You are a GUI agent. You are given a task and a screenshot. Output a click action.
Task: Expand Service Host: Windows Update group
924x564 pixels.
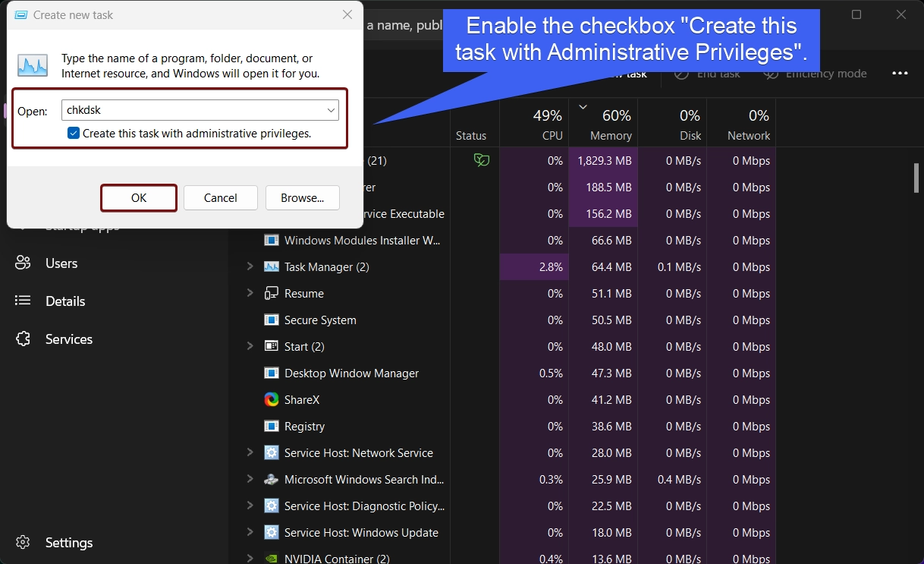pos(250,532)
